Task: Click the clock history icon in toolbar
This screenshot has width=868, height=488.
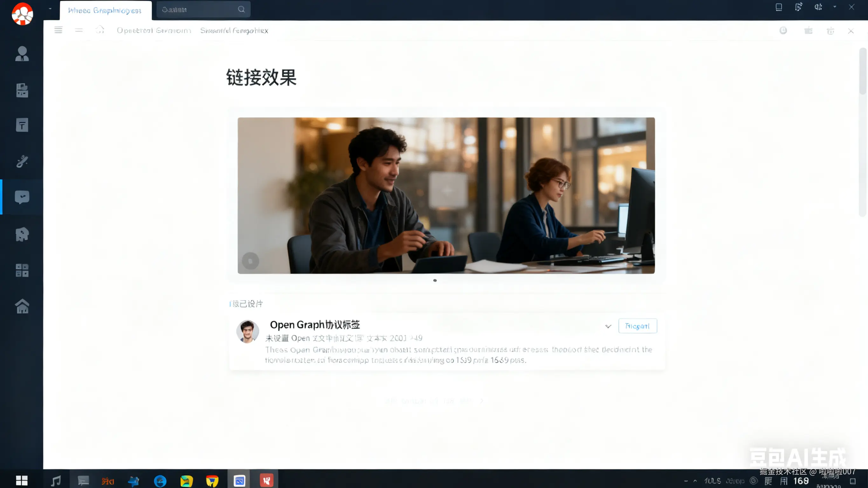Action: 783,31
